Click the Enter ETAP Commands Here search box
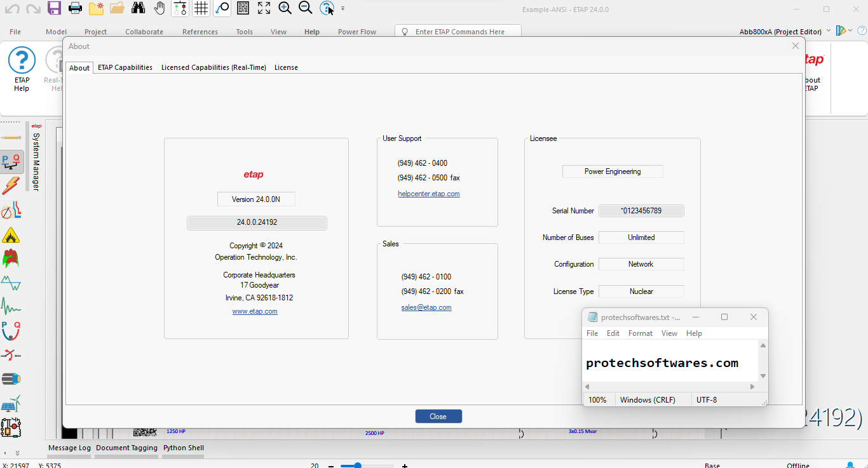 pos(458,32)
